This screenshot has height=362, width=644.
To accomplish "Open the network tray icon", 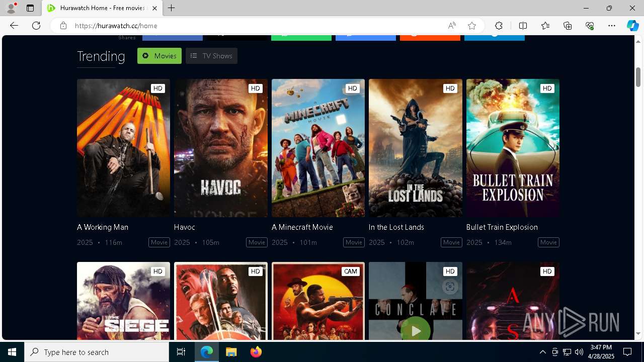I will 567,352.
